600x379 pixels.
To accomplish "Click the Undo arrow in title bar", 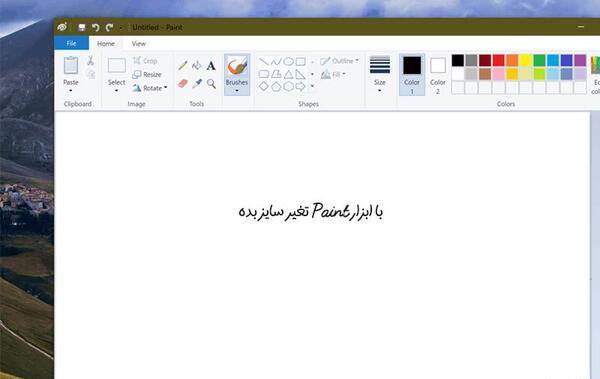I will (95, 27).
